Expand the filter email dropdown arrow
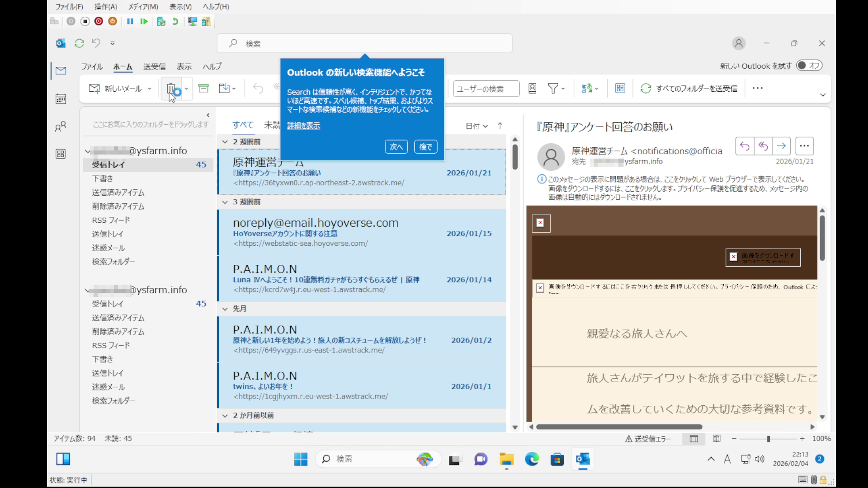The width and height of the screenshot is (868, 488). tap(563, 89)
